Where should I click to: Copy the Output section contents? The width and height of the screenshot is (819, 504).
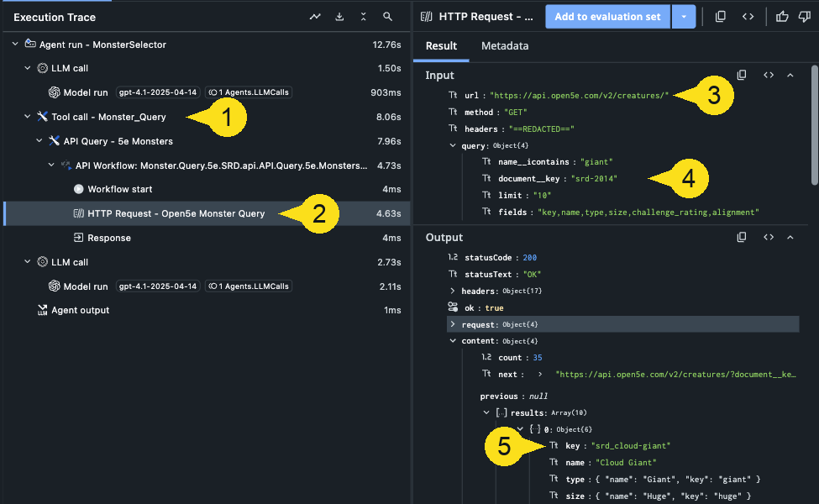[x=742, y=237]
